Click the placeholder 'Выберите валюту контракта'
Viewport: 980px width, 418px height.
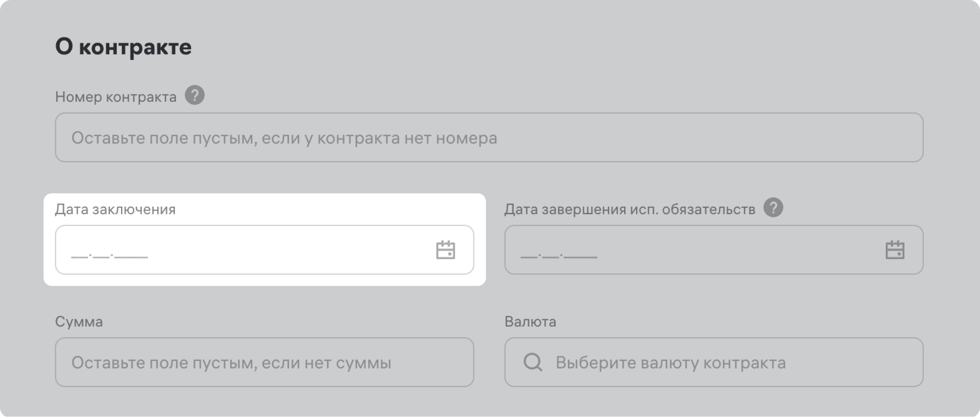click(670, 363)
